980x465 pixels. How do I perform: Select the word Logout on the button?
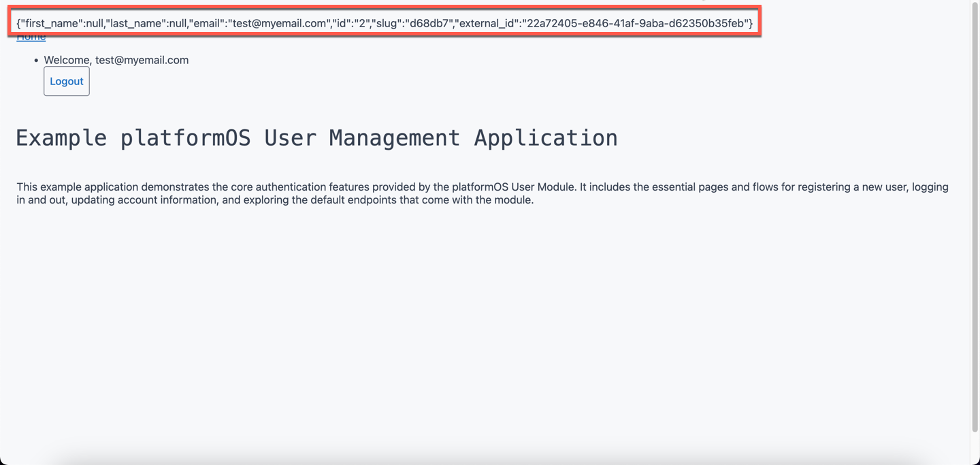click(x=66, y=80)
